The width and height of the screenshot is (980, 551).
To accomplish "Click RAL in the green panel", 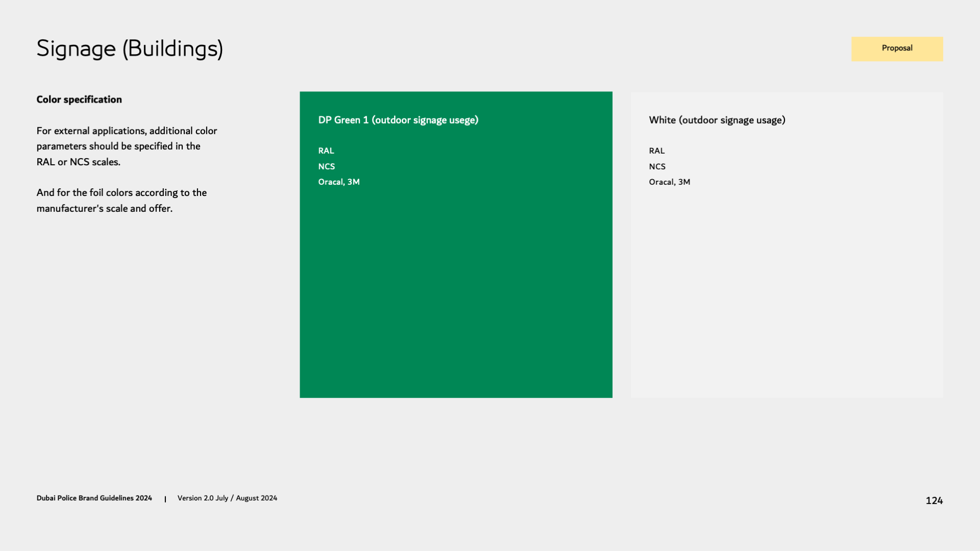I will click(326, 151).
